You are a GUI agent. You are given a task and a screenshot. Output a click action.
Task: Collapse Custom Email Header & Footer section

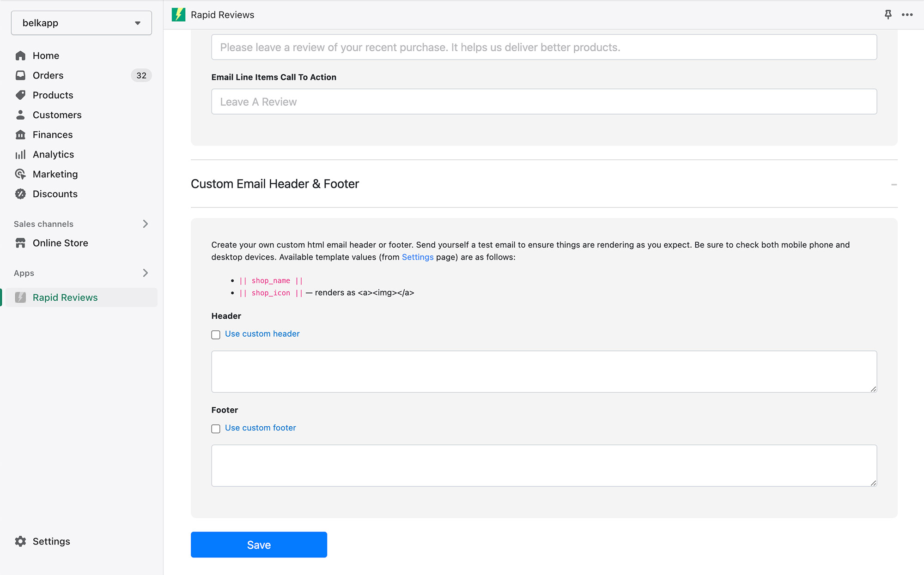coord(894,184)
